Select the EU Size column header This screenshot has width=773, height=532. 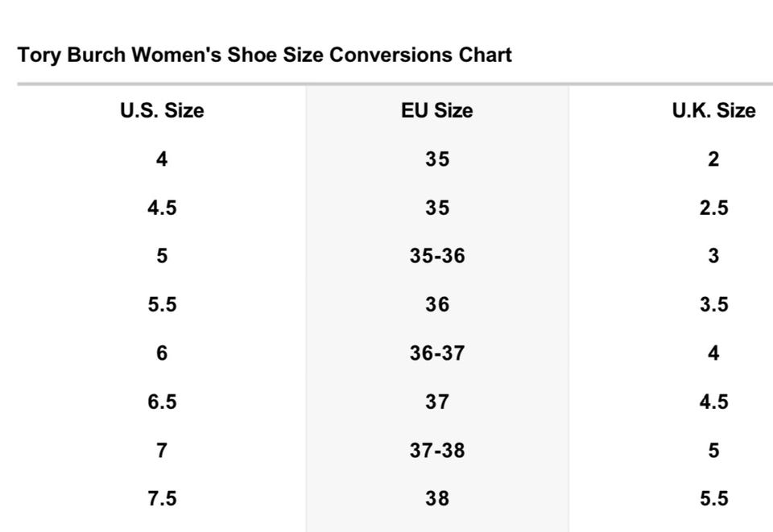pyautogui.click(x=437, y=110)
